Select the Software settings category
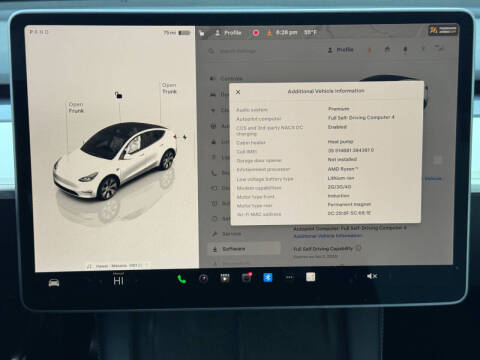This screenshot has width=480, height=360. tap(244, 249)
